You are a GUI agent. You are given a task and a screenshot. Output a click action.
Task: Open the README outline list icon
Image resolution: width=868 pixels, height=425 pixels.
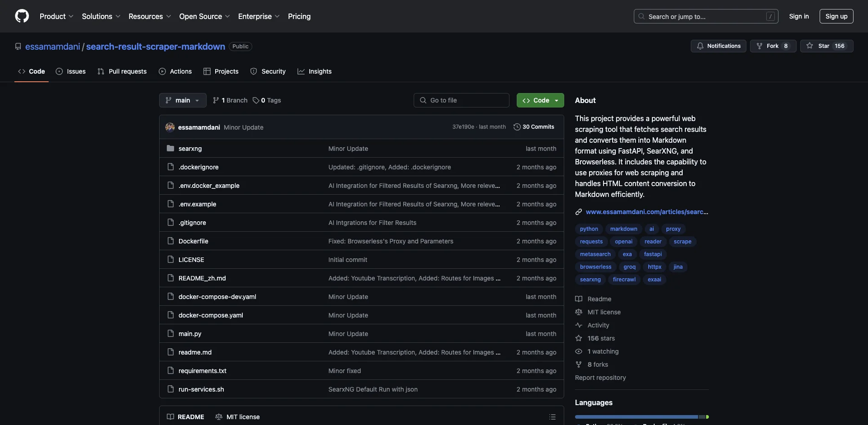[552, 417]
